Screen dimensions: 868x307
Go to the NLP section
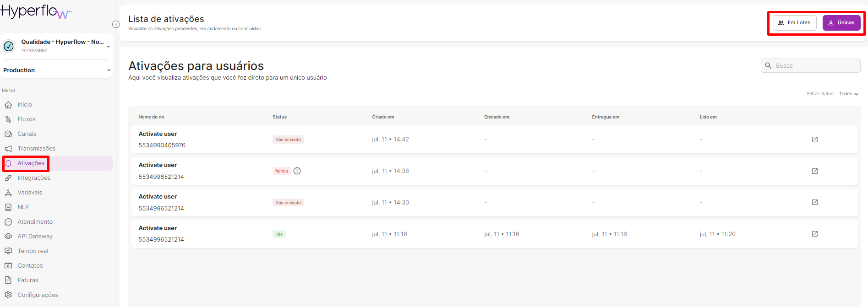(23, 207)
